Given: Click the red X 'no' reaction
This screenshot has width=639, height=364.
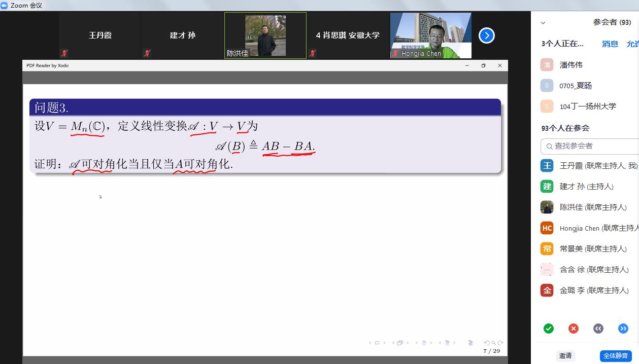Looking at the screenshot, I should point(573,329).
